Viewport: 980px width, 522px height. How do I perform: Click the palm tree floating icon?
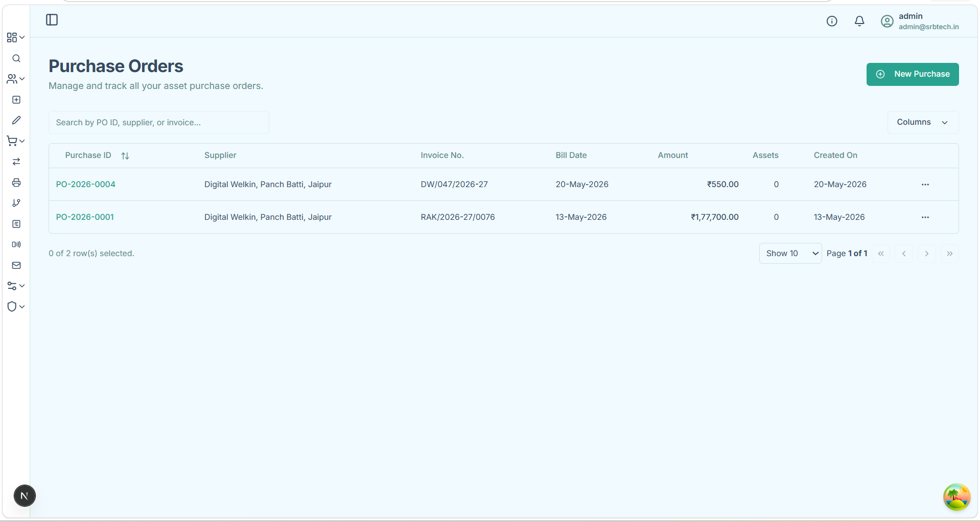pyautogui.click(x=956, y=497)
